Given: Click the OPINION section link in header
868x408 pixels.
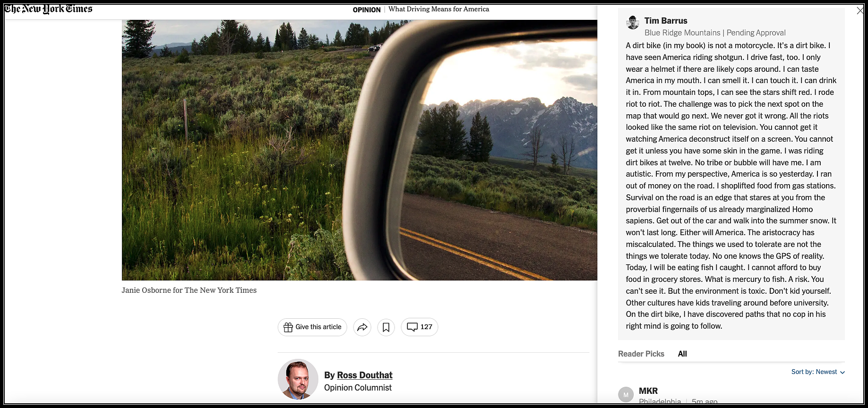Looking at the screenshot, I should [x=367, y=9].
